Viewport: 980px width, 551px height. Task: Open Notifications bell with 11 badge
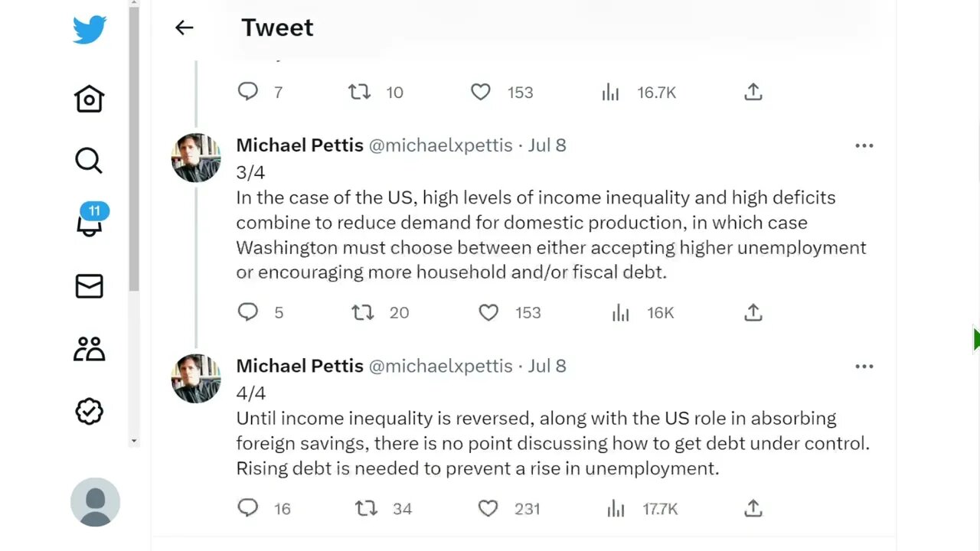(x=90, y=223)
